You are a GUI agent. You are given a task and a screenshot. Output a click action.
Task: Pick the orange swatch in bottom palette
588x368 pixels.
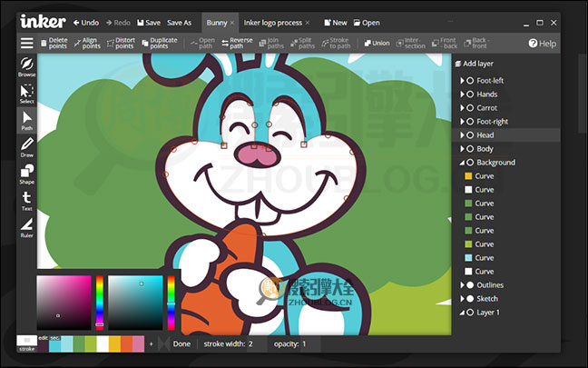[x=126, y=344]
